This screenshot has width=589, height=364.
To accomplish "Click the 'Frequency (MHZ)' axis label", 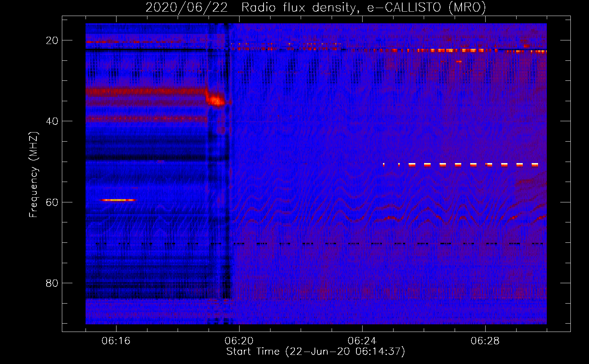I will tap(33, 175).
